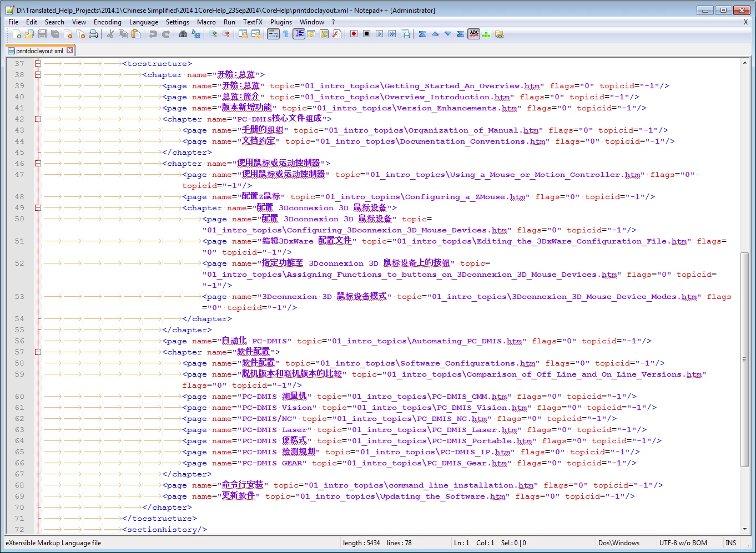Viewport: 756px width, 553px height.
Task: Click the vertical scrollbar thumb
Action: click(x=744, y=359)
